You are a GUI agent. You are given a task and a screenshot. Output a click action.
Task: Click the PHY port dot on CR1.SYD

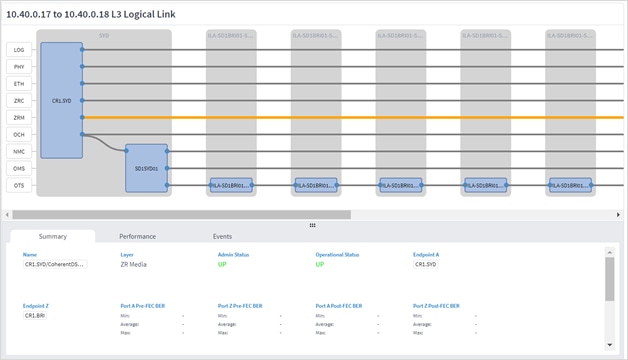tap(82, 66)
